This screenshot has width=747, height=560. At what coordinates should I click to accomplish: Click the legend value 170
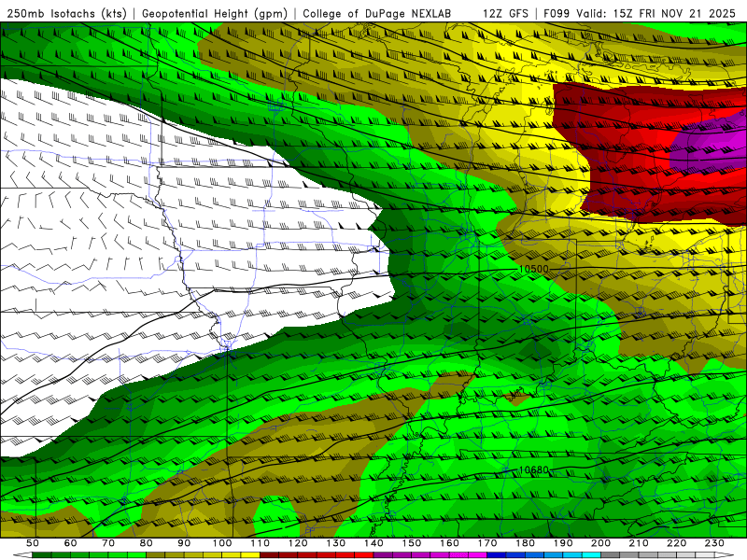(487, 543)
